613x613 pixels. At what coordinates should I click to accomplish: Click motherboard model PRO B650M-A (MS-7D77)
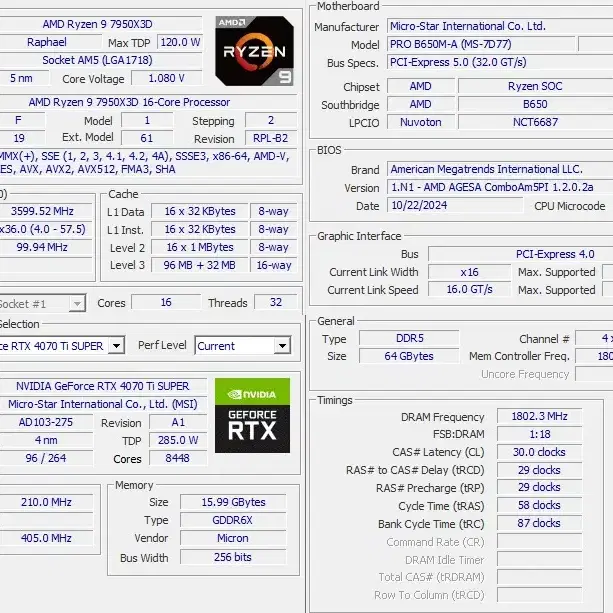click(x=481, y=44)
